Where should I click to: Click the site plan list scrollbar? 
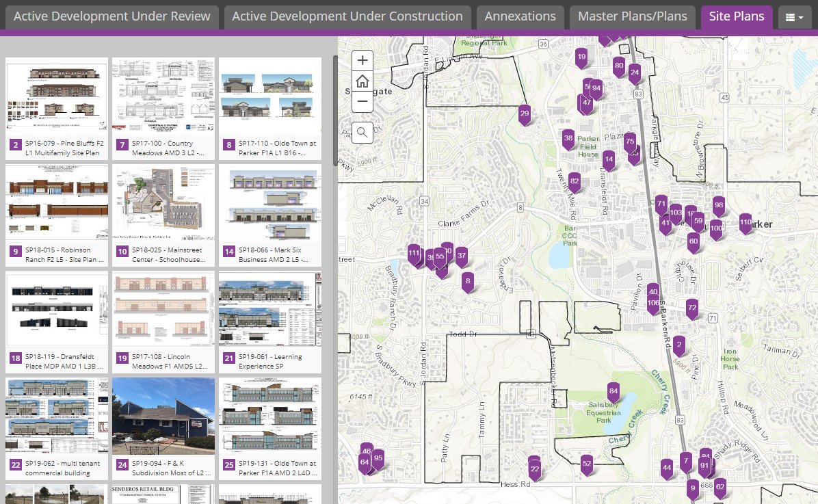(335, 111)
